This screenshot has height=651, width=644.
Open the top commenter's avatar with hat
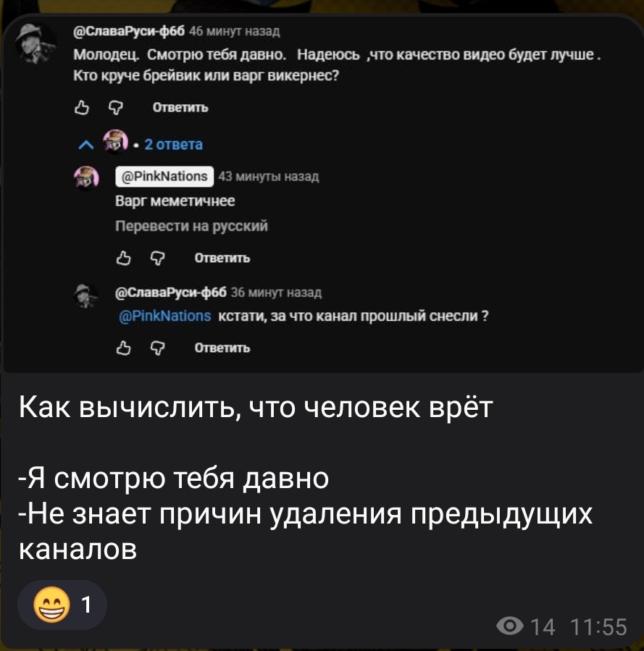pyautogui.click(x=35, y=44)
